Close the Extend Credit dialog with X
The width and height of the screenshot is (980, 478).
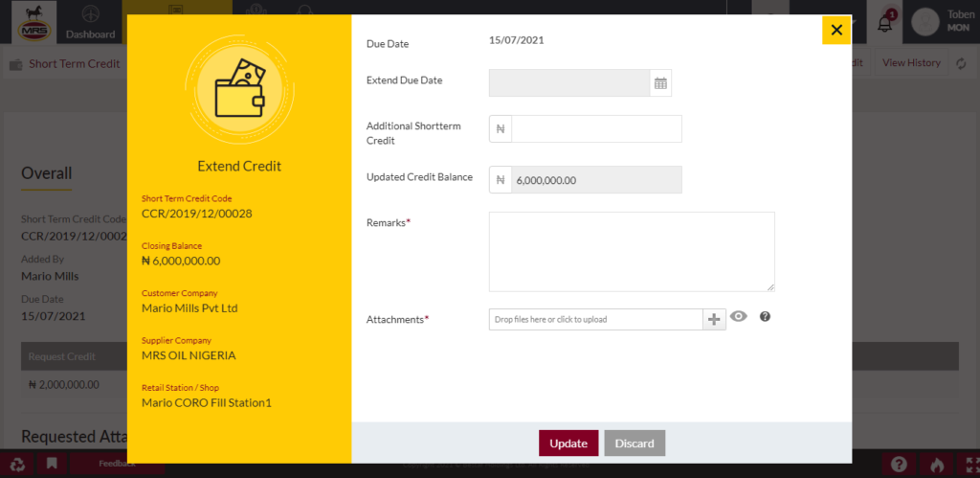pos(836,30)
